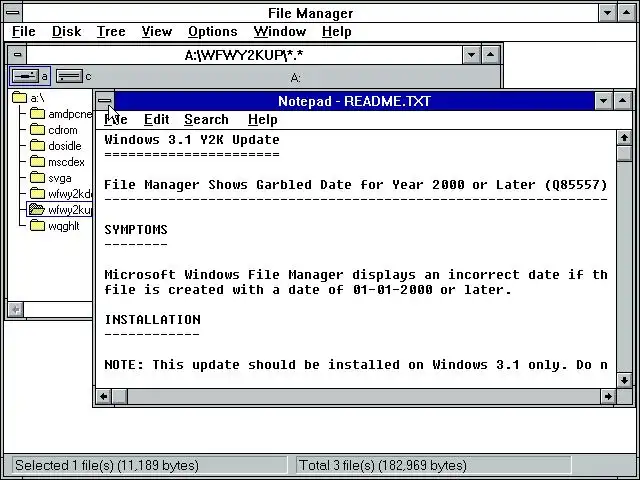Minimize the A:\WFWY2KUP directory window
The height and width of the screenshot is (480, 640).
click(471, 55)
